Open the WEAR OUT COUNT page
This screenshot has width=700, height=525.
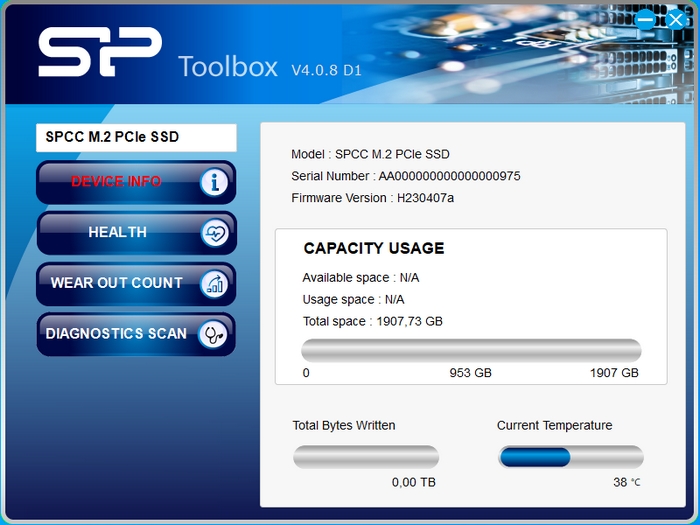click(136, 284)
